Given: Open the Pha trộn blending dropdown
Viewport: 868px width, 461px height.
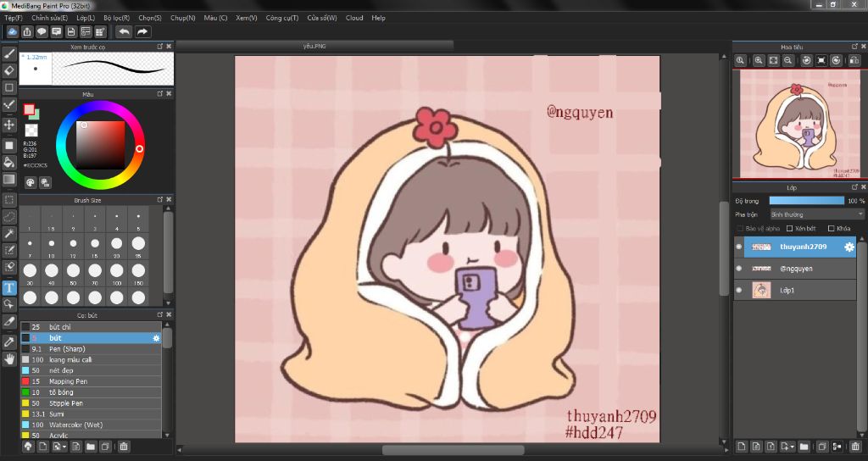Looking at the screenshot, I should (x=817, y=214).
